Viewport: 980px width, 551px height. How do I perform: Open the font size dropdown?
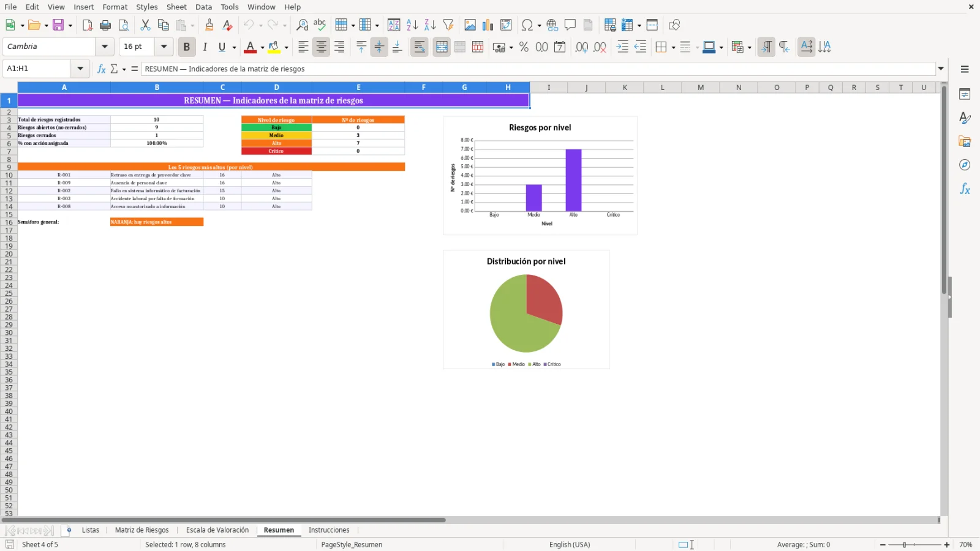[x=164, y=47]
